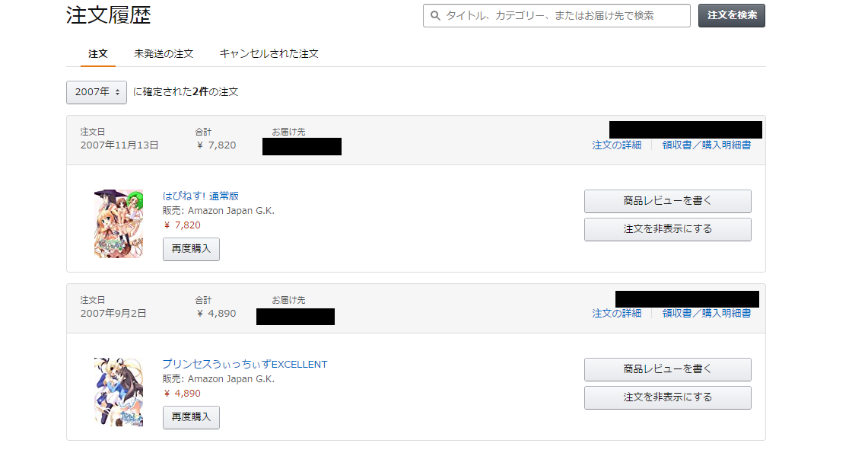Click the はぴねす! 通常版 title link

[200, 196]
